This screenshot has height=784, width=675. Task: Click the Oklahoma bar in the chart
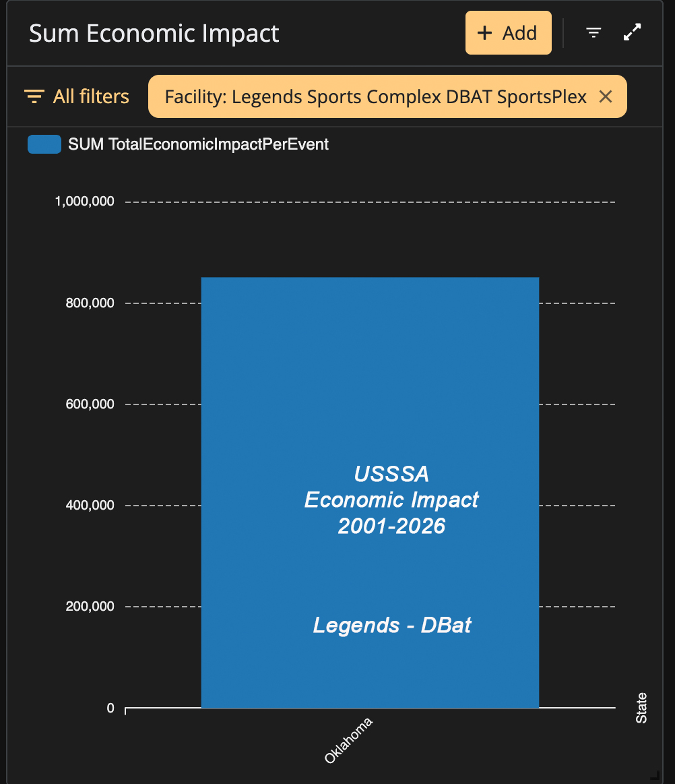click(x=370, y=493)
